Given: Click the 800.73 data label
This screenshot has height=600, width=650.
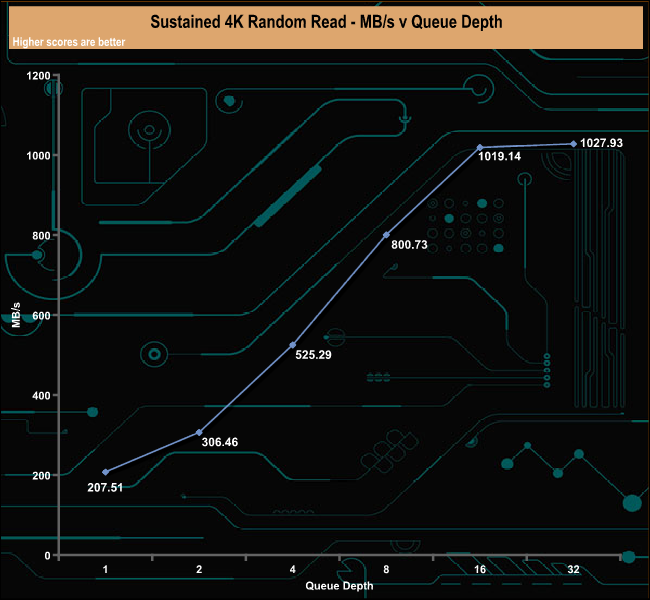Looking at the screenshot, I should (409, 245).
